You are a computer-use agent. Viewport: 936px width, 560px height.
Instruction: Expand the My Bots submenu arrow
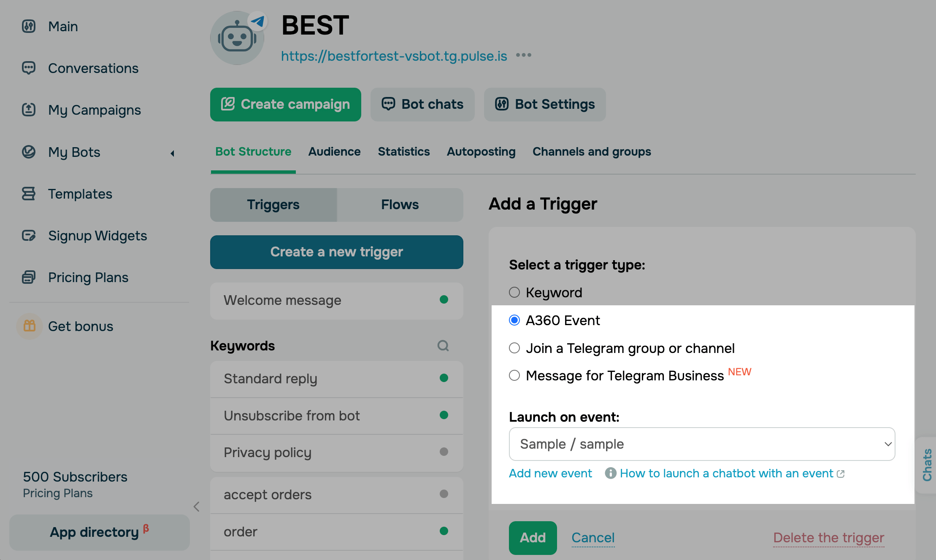point(172,153)
